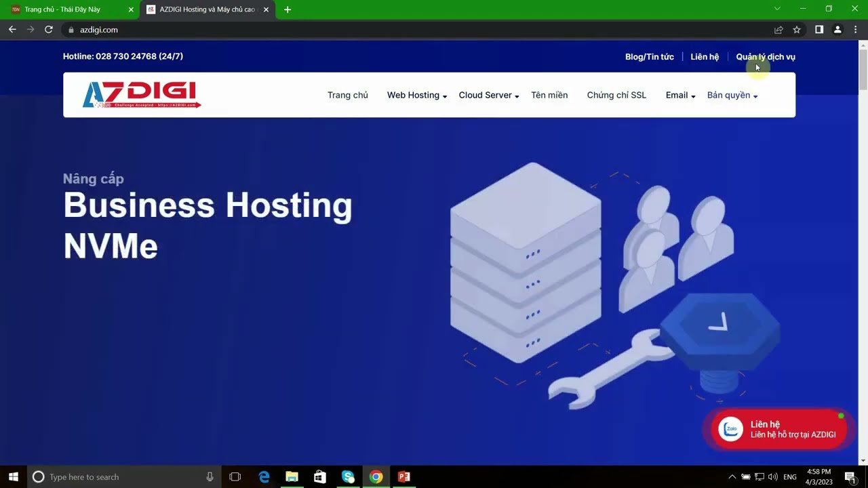This screenshot has height=488, width=868.
Task: Go back with the browser back arrow
Action: click(x=12, y=30)
